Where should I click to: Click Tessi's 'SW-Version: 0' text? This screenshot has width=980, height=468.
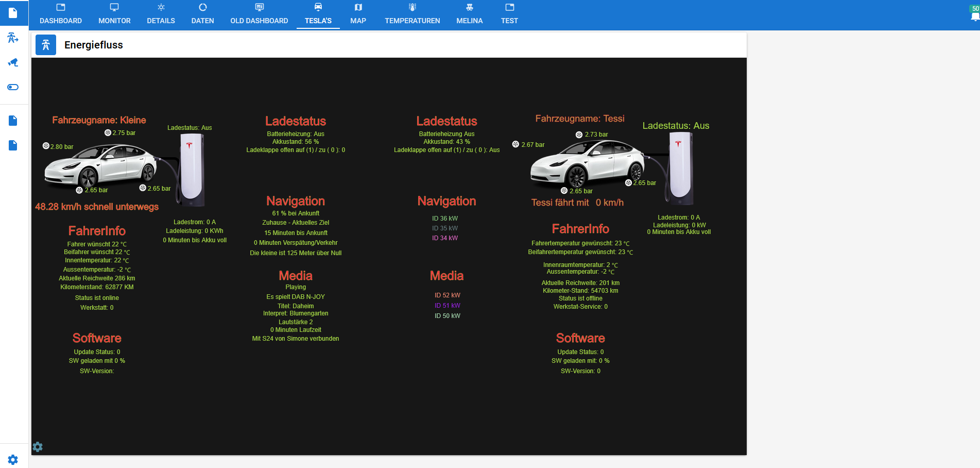[x=580, y=371]
